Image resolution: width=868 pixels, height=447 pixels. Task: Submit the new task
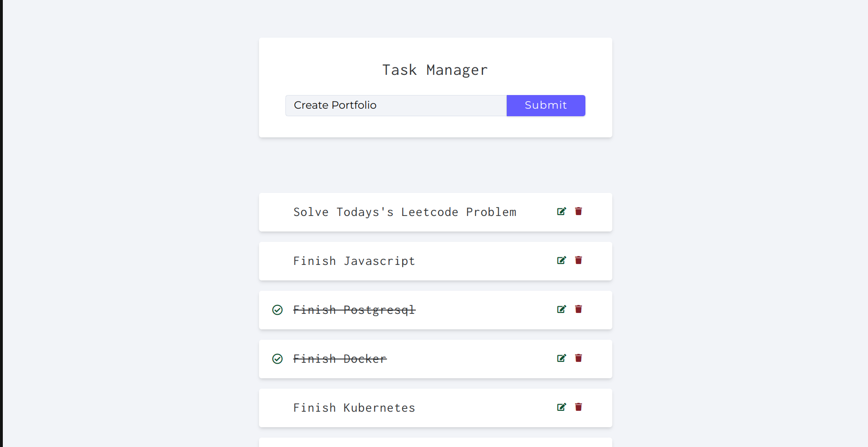(546, 105)
